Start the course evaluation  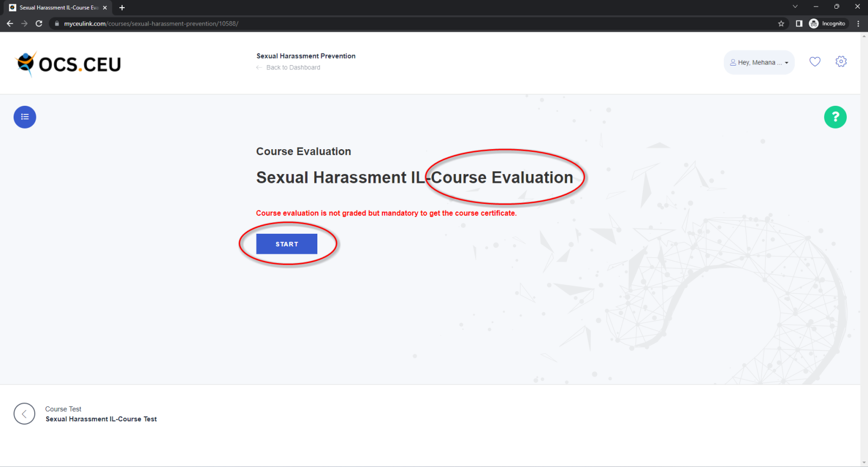tap(286, 244)
